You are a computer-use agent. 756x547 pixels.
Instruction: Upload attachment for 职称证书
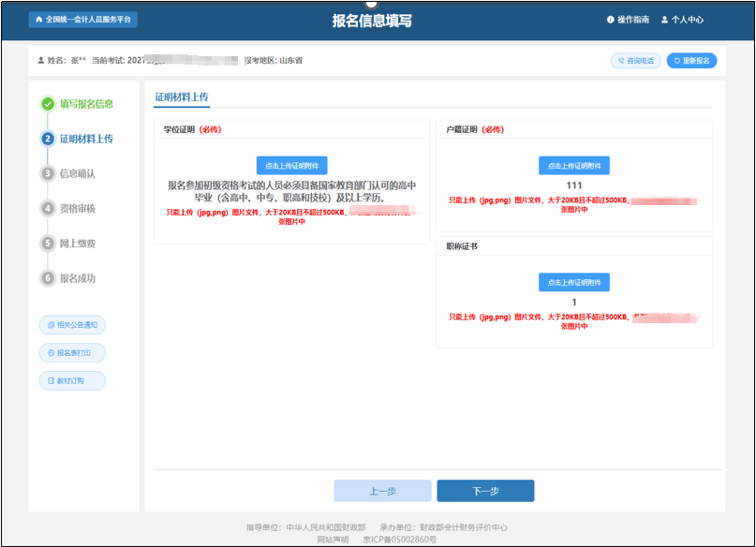click(574, 282)
